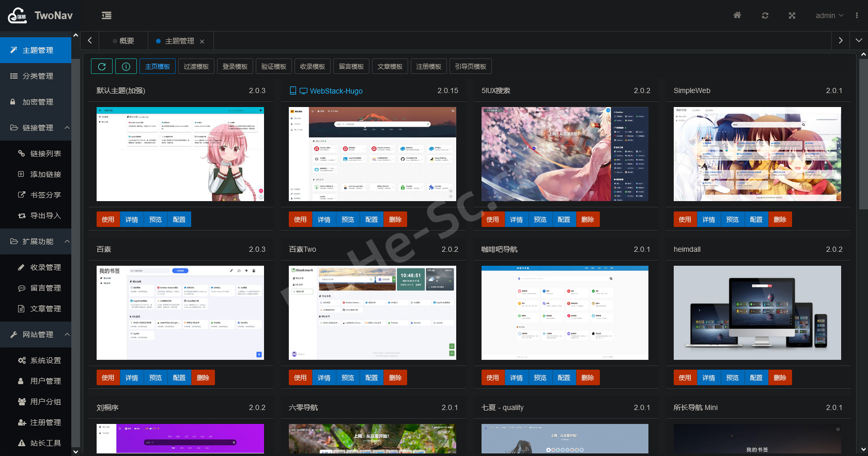
Task: Select the 主页模板 template tab
Action: [x=158, y=66]
